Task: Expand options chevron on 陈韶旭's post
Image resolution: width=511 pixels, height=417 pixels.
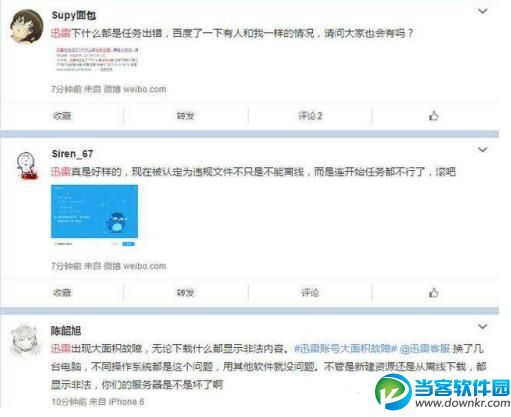Action: click(x=483, y=326)
